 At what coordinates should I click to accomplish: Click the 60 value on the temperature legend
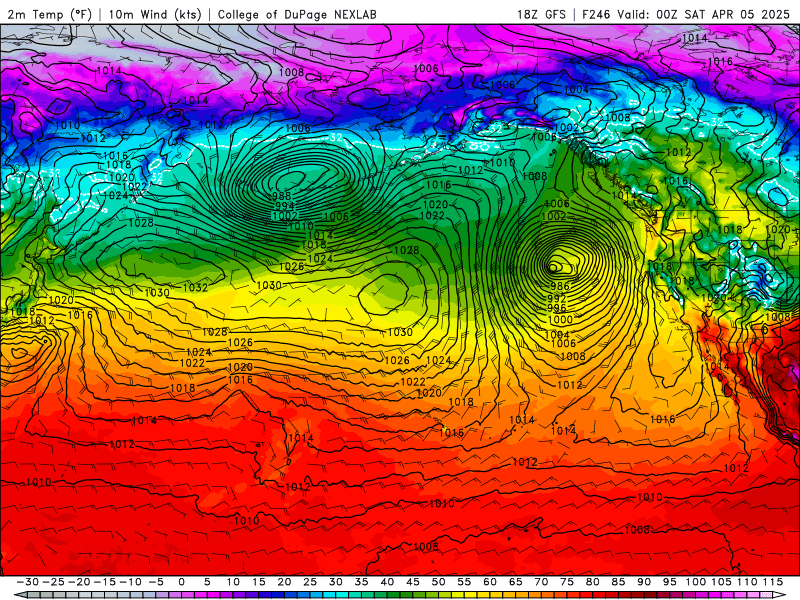[x=490, y=582]
